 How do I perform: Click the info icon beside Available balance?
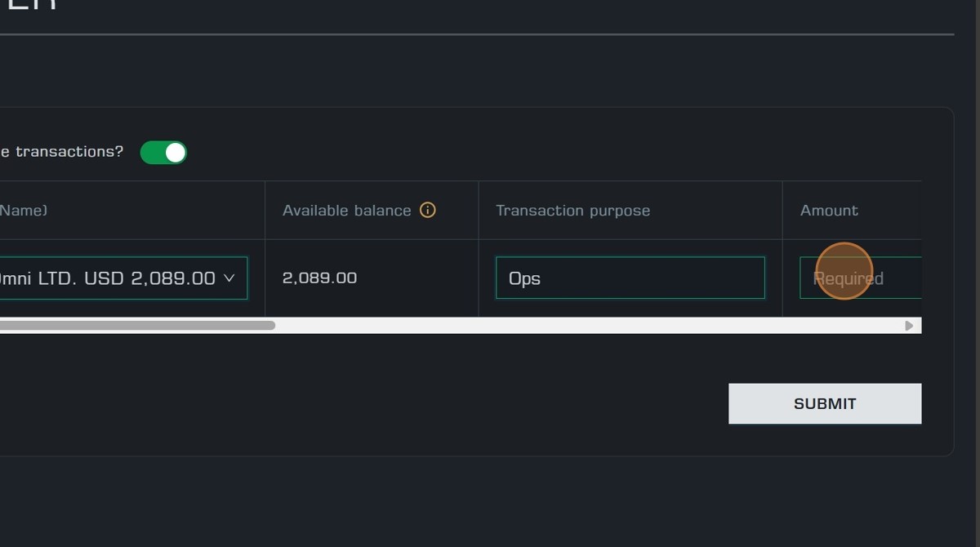pyautogui.click(x=428, y=210)
